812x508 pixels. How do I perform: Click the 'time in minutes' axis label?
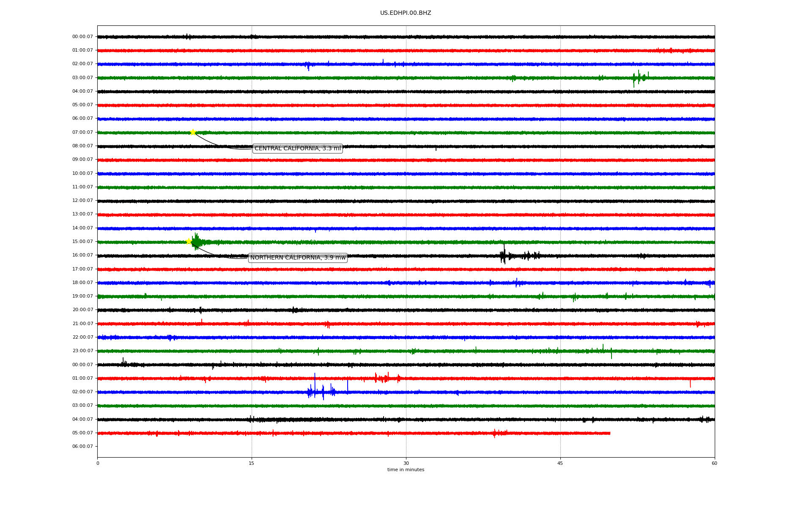click(406, 470)
